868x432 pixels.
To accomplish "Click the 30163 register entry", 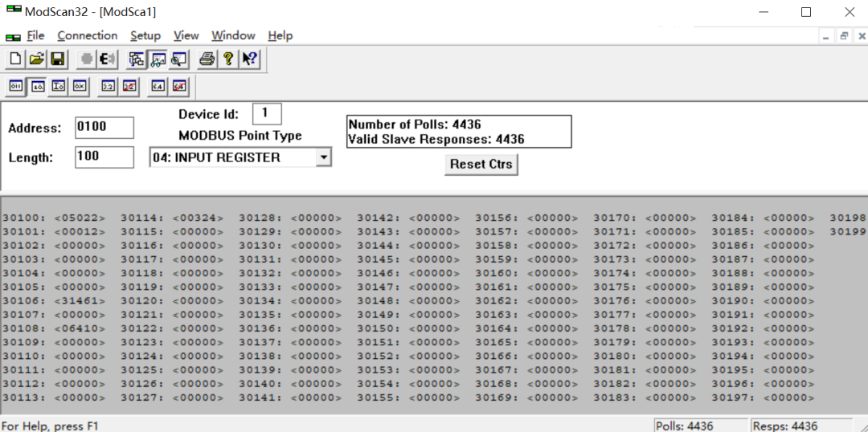I will (x=527, y=315).
